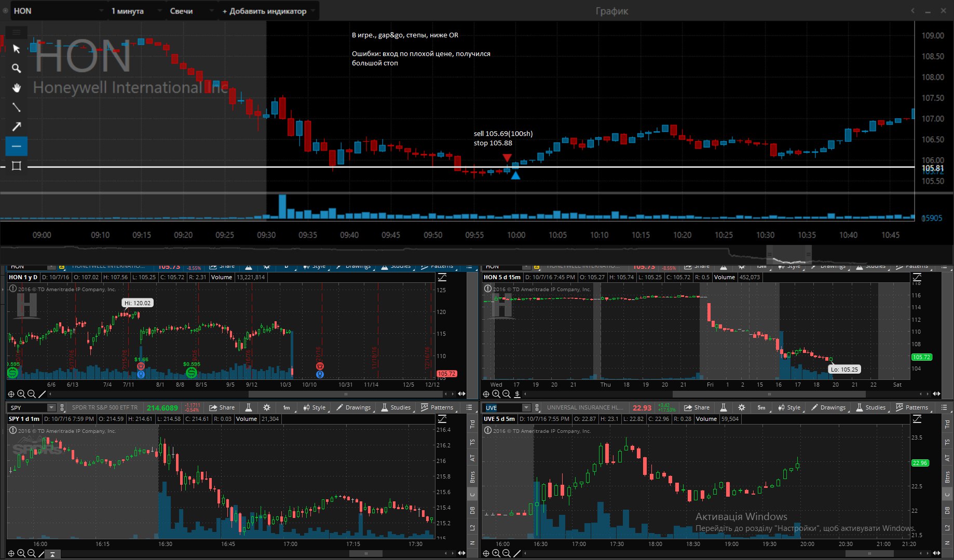The width and height of the screenshot is (954, 560).
Task: Open Drawings menu in UVE panel
Action: pyautogui.click(x=828, y=407)
